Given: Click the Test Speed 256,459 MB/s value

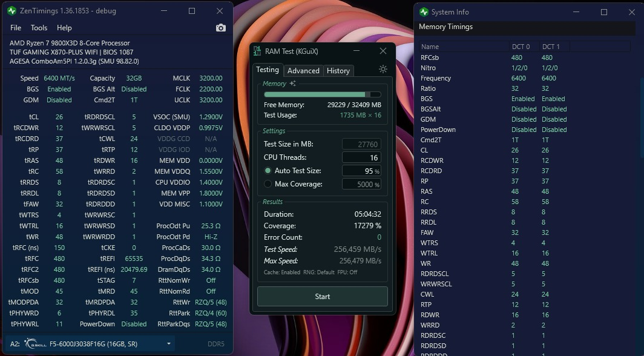Looking at the screenshot, I should click(357, 249).
